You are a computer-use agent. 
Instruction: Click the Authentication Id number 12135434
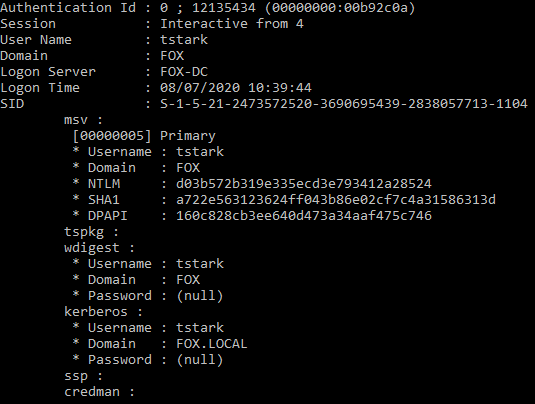pyautogui.click(x=224, y=8)
